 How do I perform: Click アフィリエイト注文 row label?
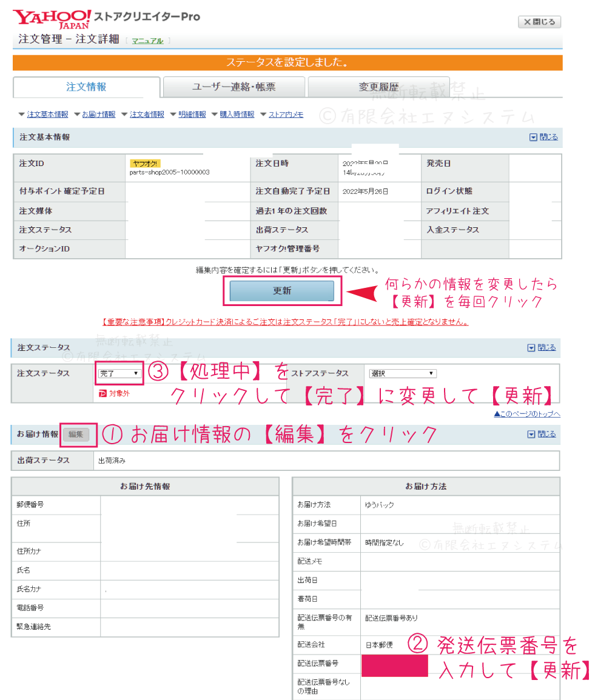pos(457,211)
